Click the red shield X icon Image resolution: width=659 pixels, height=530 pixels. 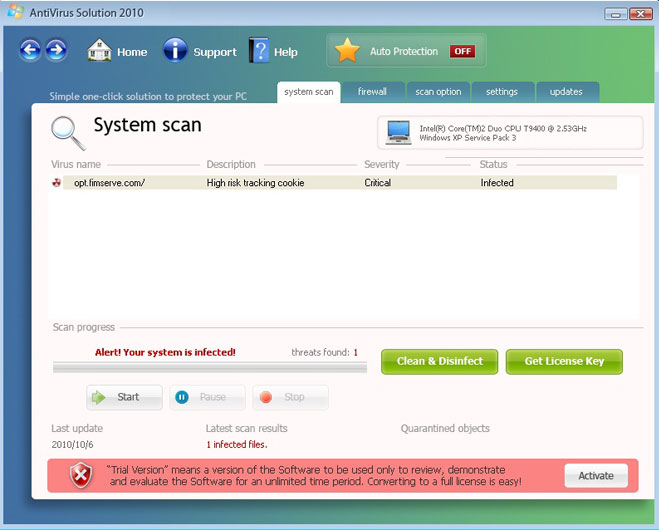point(81,475)
